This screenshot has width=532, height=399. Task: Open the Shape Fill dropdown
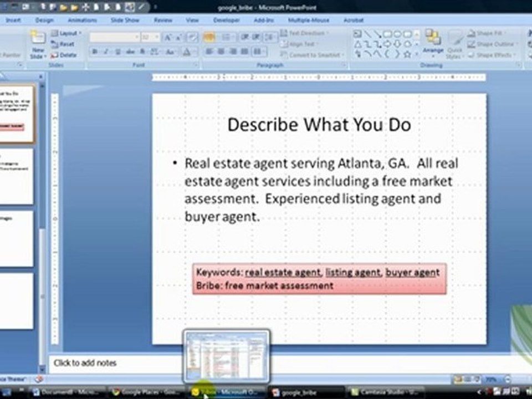point(486,33)
